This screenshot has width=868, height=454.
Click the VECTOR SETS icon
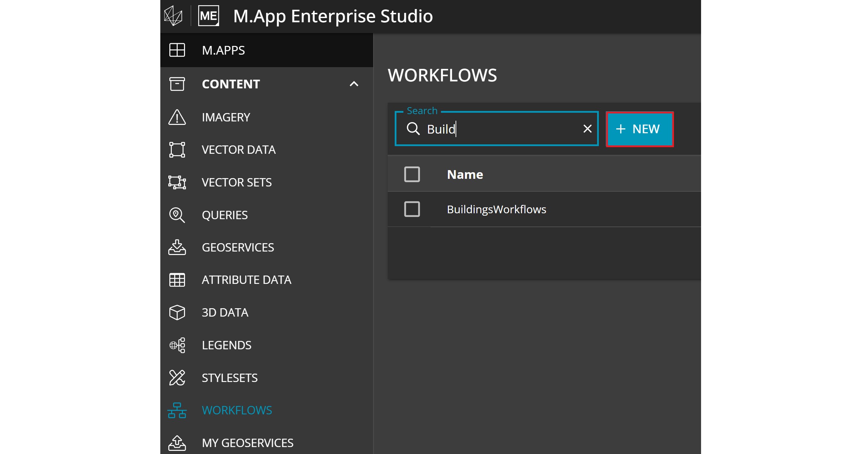(x=177, y=182)
